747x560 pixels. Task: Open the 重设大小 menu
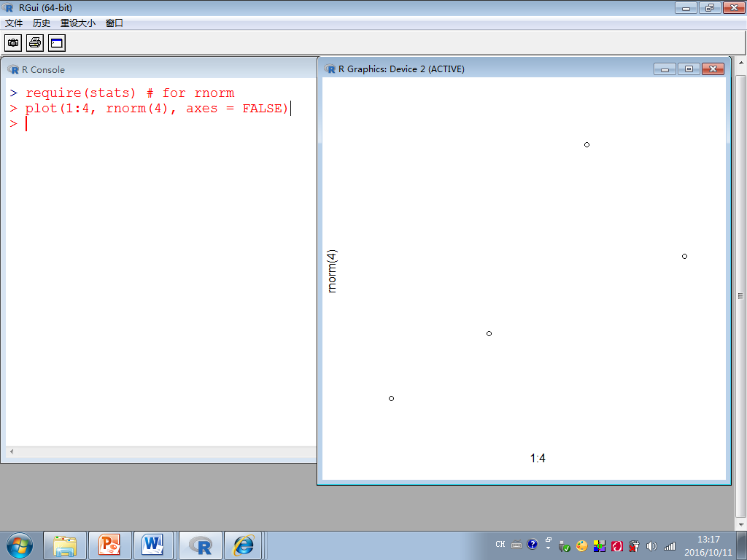click(x=77, y=23)
